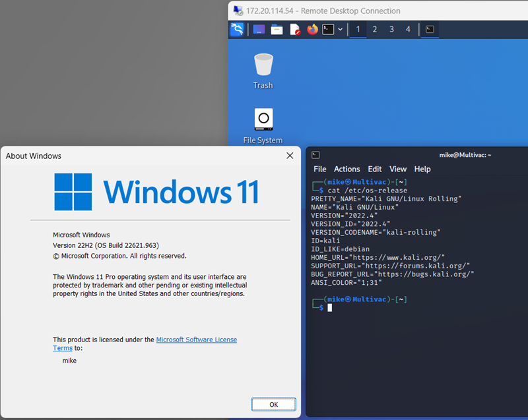Click the Remote Desktop Connection title bar icon
Viewport: 528px width, 420px height.
click(238, 11)
